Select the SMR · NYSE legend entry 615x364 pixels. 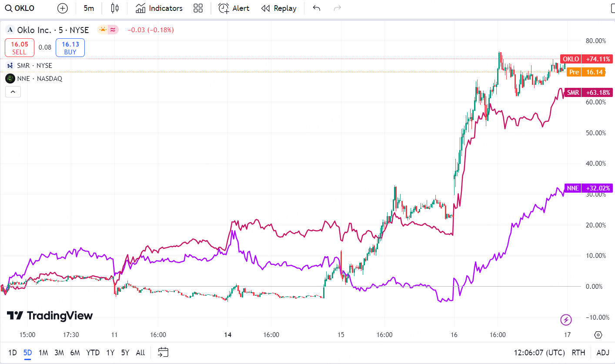click(34, 66)
